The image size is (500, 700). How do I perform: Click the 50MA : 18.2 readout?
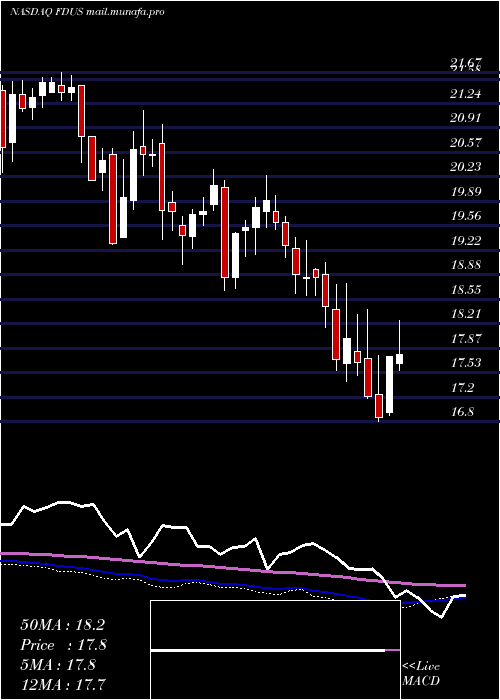point(62,625)
